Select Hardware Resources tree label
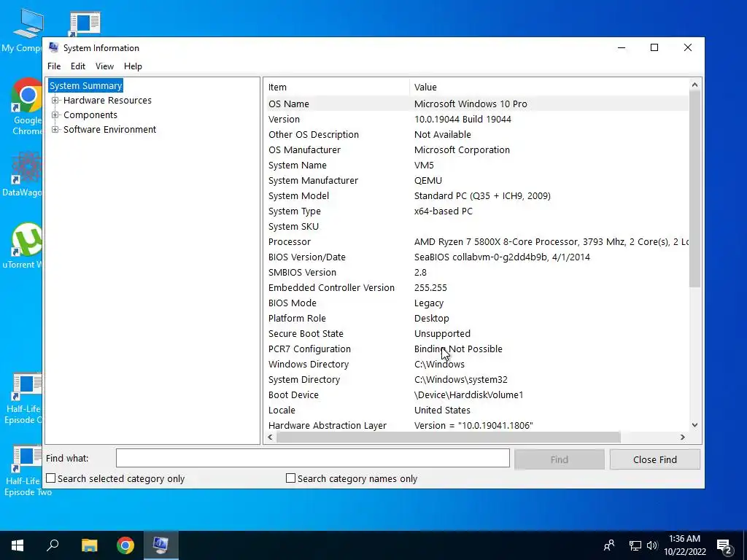Image resolution: width=747 pixels, height=560 pixels. point(107,101)
